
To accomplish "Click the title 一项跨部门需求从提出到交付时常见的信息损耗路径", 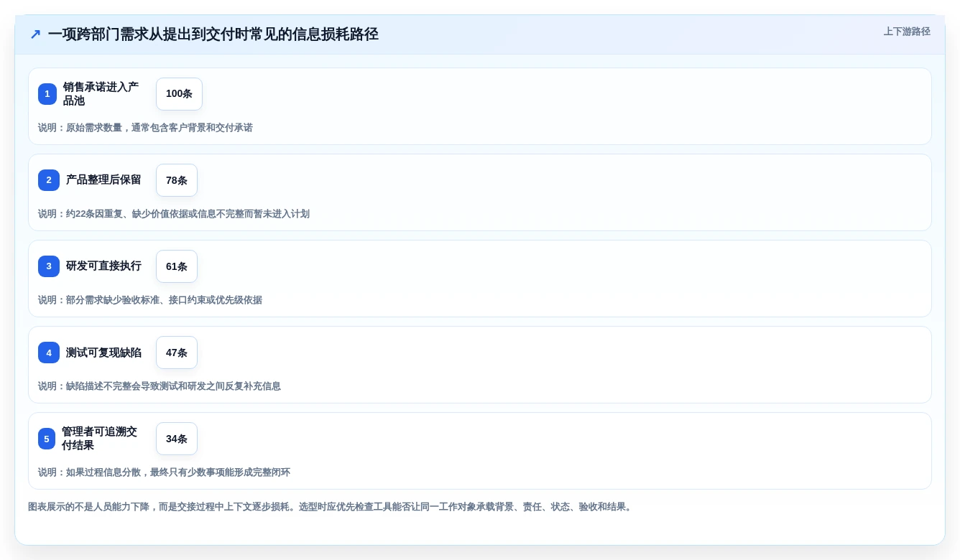I will coord(213,34).
